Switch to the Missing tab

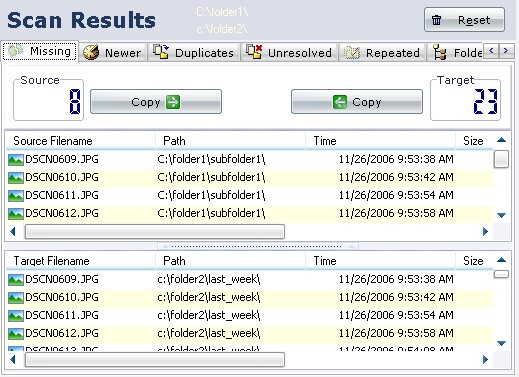coord(40,52)
